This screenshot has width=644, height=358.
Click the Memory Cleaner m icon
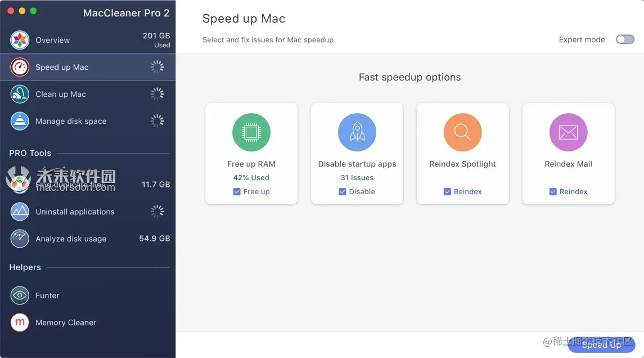pyautogui.click(x=20, y=322)
